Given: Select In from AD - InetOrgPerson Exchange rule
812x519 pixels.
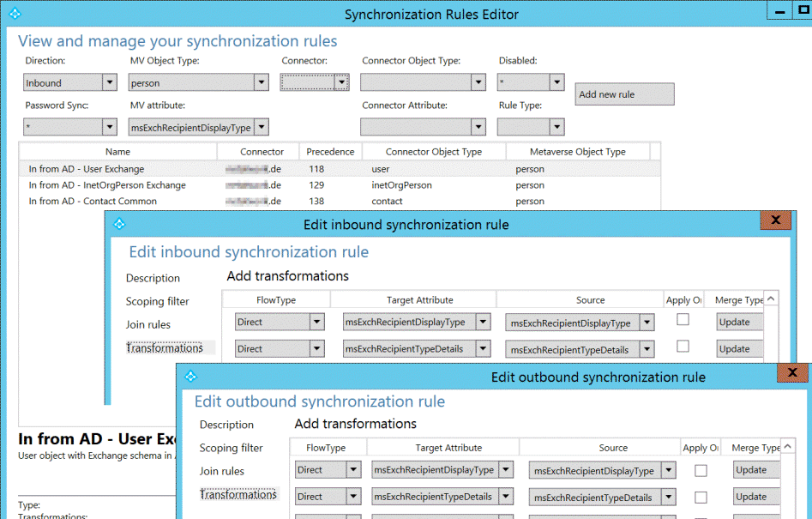Looking at the screenshot, I should click(x=340, y=185).
